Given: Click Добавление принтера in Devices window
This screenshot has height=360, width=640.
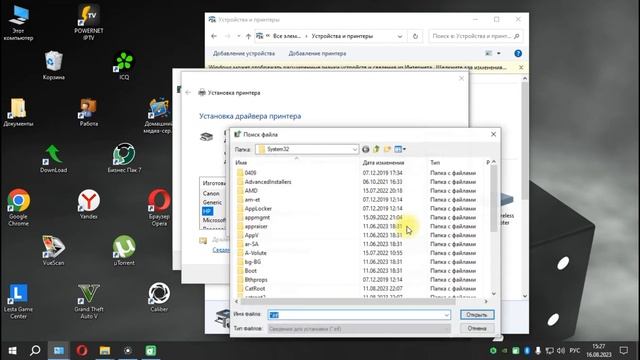Looking at the screenshot, I should (x=317, y=53).
